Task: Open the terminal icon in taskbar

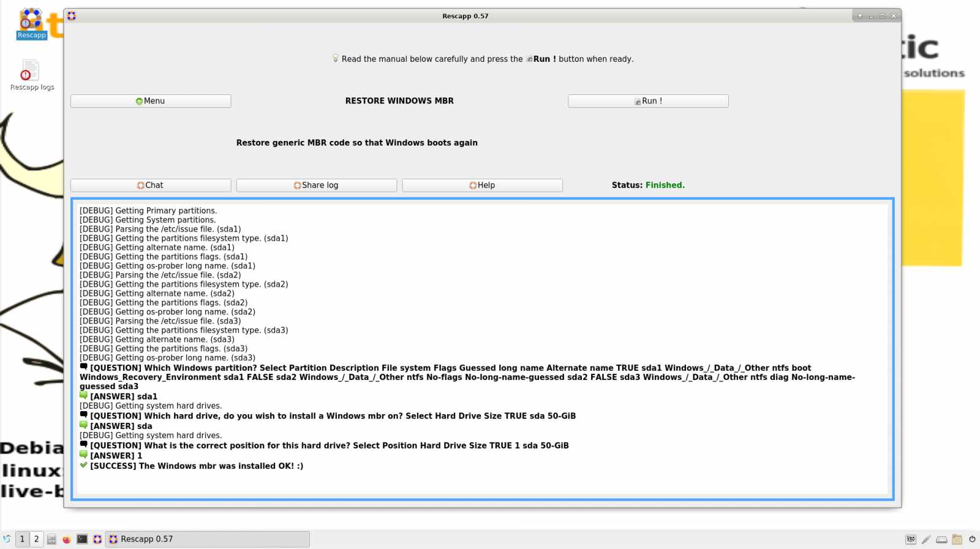Action: click(82, 539)
